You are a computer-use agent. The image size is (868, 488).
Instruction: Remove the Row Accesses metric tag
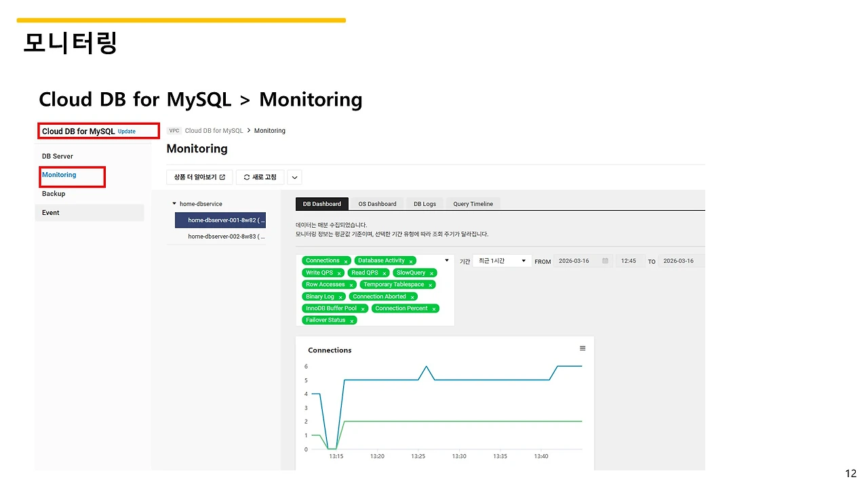coord(351,285)
